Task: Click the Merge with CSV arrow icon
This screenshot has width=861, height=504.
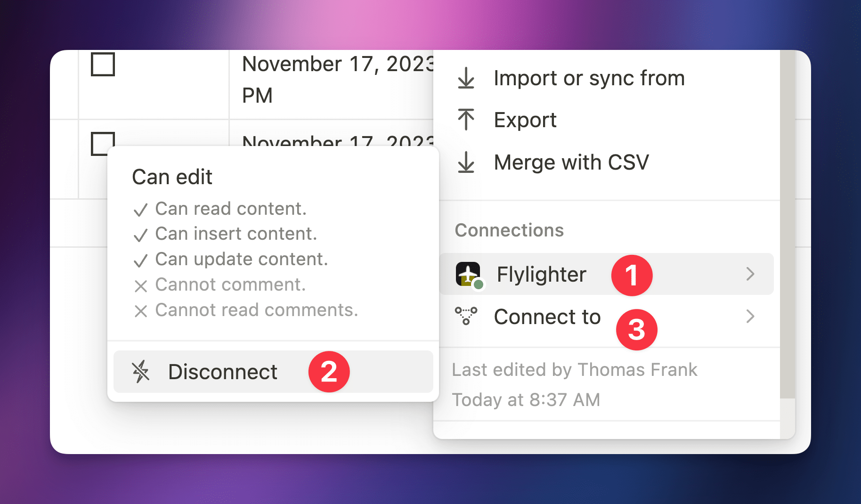Action: point(466,163)
